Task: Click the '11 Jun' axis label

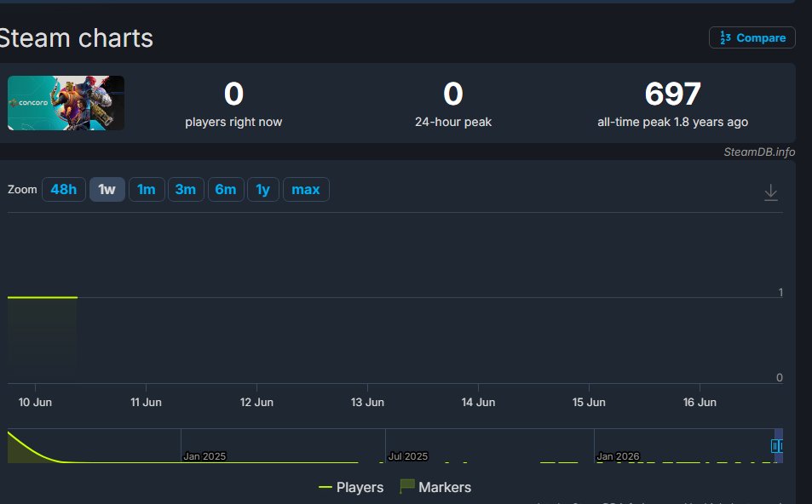Action: click(x=146, y=402)
